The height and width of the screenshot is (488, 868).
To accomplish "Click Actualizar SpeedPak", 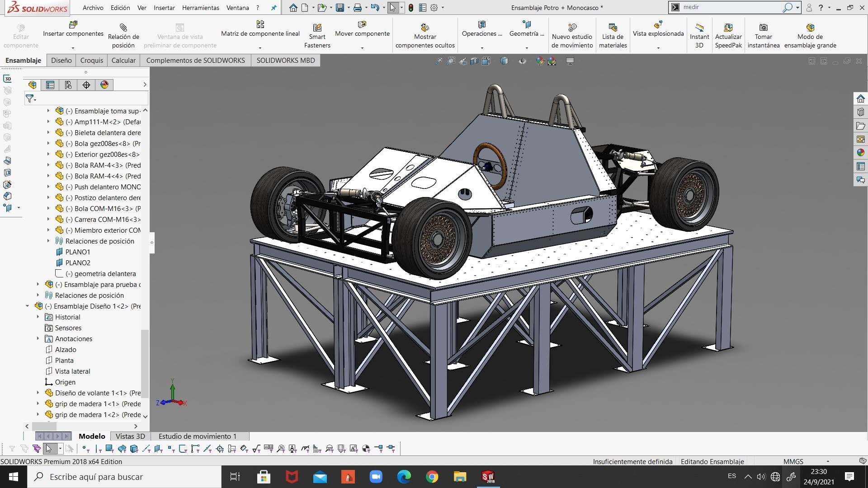I will (x=728, y=35).
